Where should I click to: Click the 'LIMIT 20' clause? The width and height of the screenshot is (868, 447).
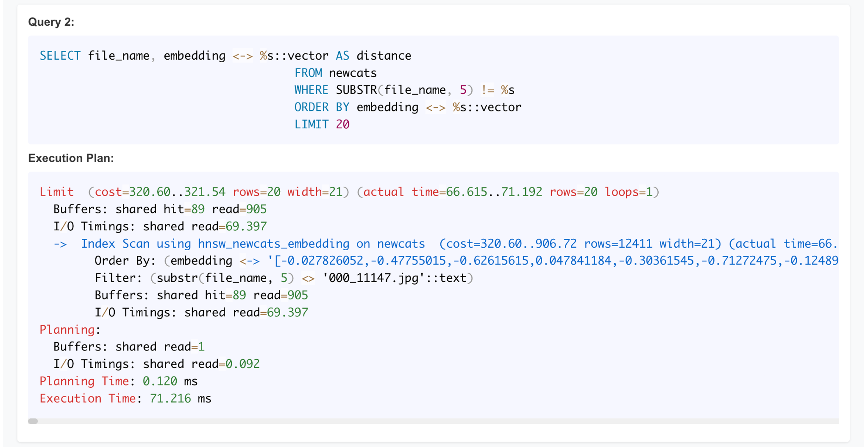tap(322, 124)
